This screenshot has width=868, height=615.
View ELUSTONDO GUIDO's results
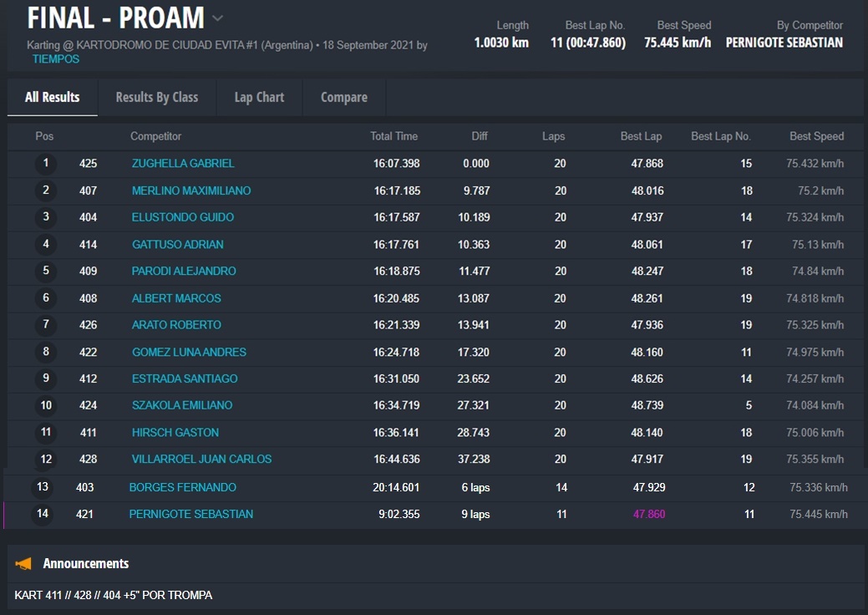click(183, 217)
